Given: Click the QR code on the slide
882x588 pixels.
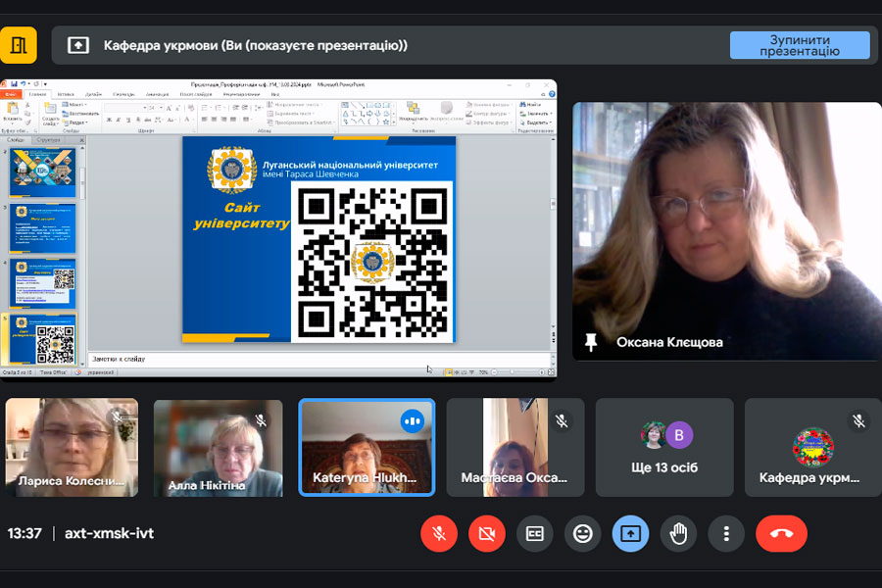Looking at the screenshot, I should tap(371, 262).
